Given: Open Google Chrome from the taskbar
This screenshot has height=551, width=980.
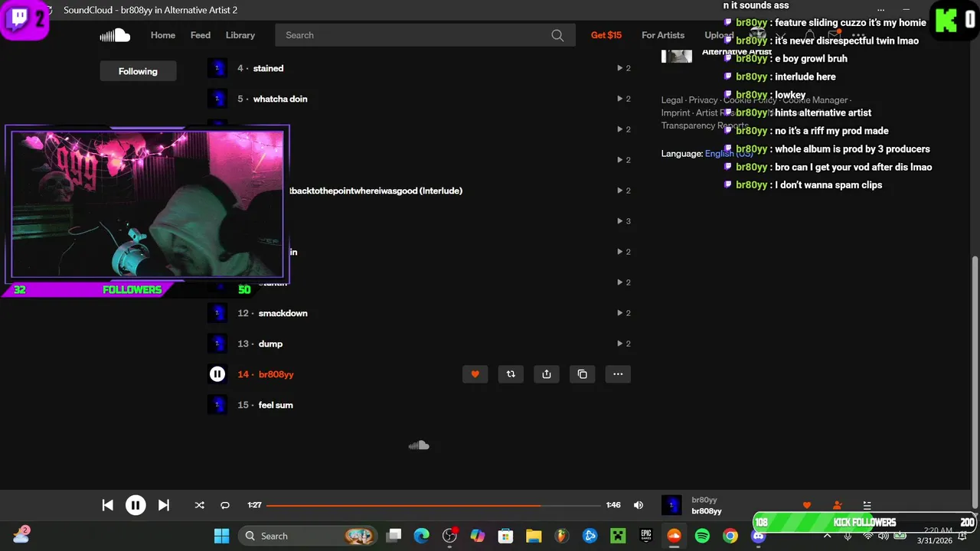Looking at the screenshot, I should (x=730, y=536).
